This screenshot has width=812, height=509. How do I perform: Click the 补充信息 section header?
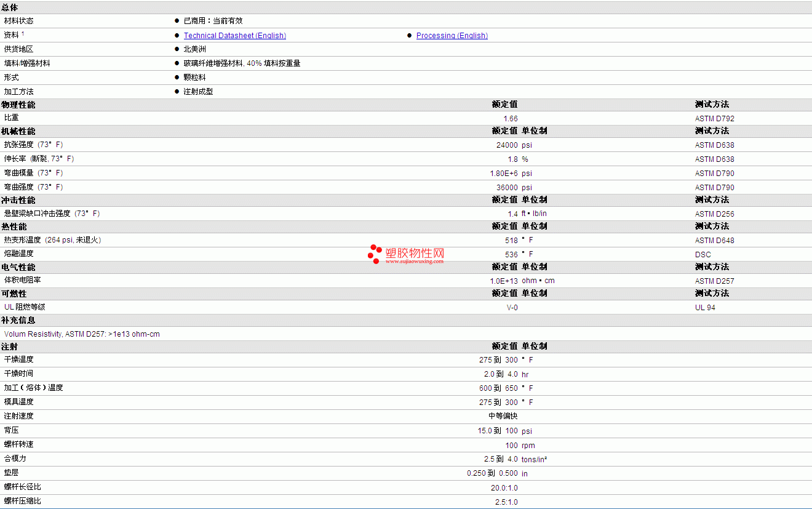point(18,320)
